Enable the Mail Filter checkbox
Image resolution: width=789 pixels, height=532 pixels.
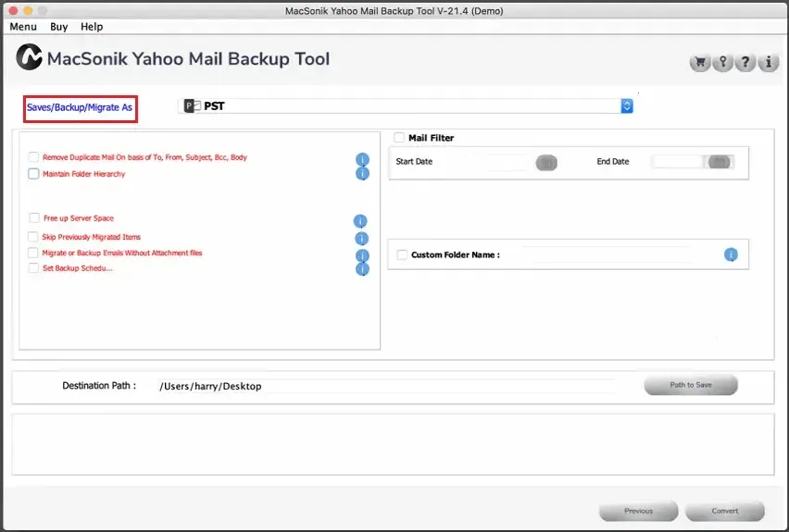tap(399, 137)
